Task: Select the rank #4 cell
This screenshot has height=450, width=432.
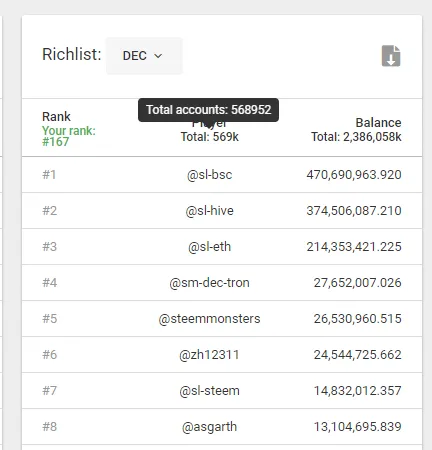Action: coord(49,283)
